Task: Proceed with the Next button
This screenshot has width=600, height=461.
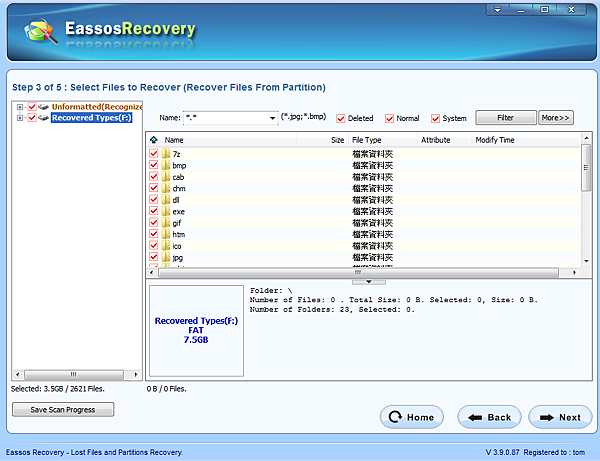Action: click(561, 417)
